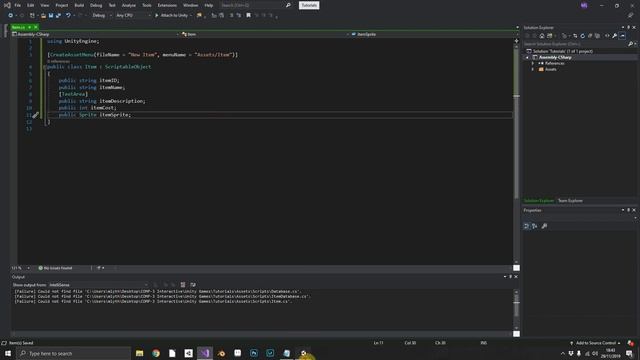Image resolution: width=640 pixels, height=360 pixels.
Task: Open the View menu
Action: pos(44,5)
